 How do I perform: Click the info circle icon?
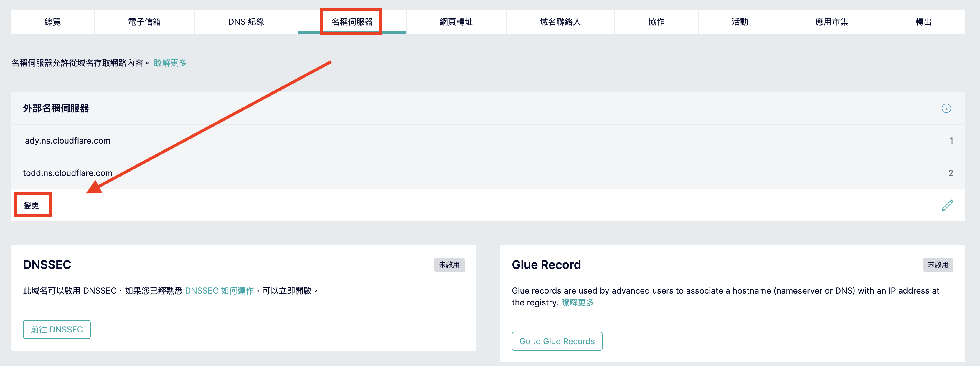[x=946, y=108]
